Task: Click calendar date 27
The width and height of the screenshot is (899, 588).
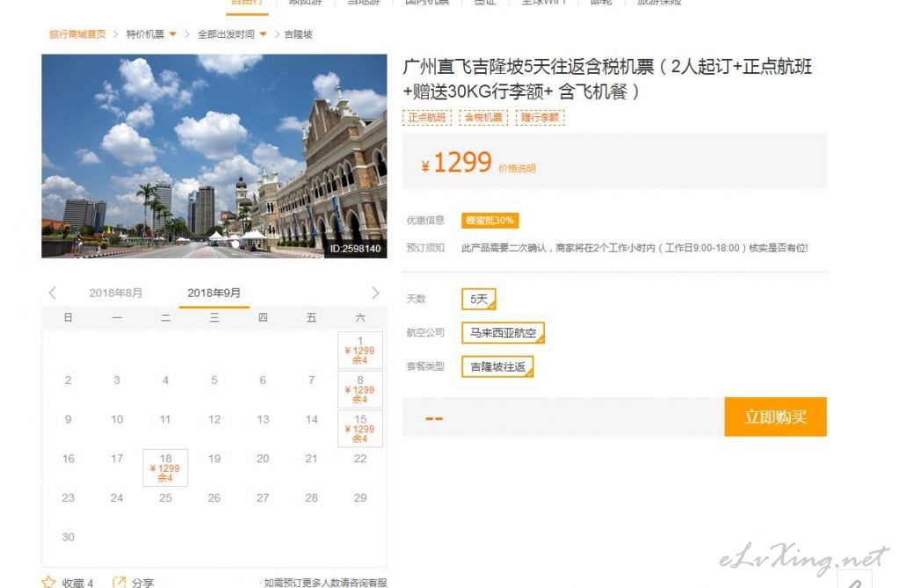Action: click(x=263, y=498)
